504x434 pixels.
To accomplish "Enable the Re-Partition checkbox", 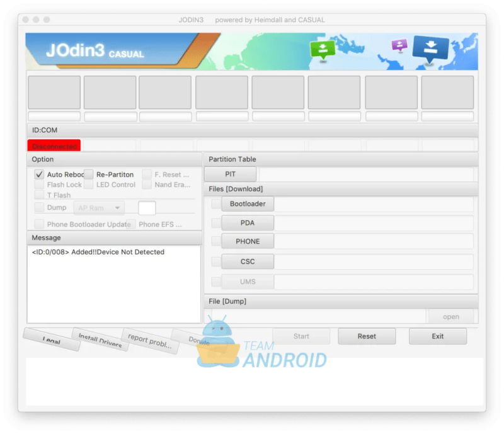I will click(89, 174).
